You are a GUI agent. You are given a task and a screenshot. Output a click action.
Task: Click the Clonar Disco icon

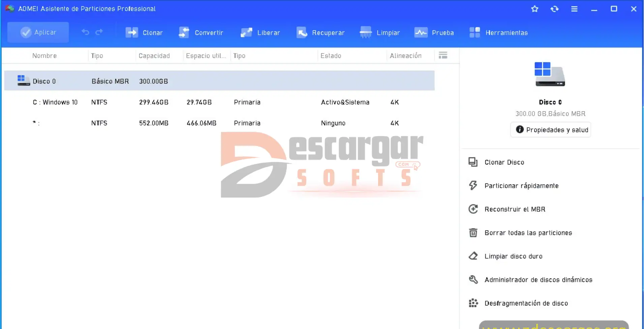(473, 162)
